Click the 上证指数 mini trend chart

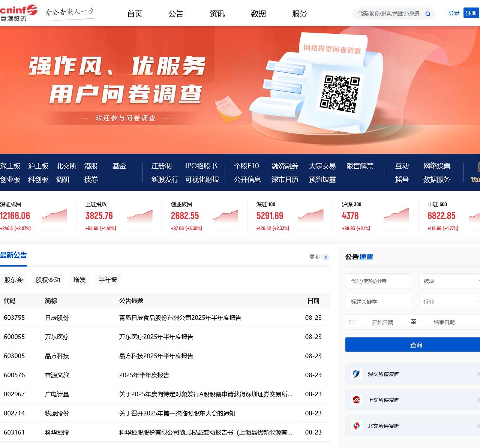point(139,216)
